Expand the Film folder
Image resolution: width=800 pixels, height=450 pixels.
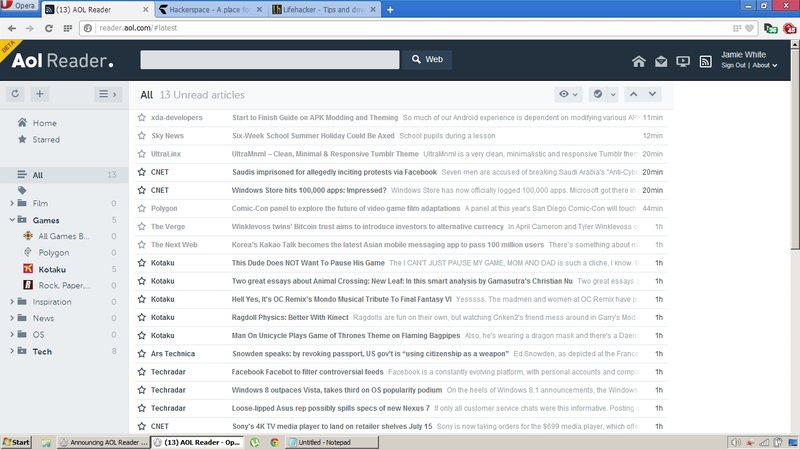(x=12, y=203)
